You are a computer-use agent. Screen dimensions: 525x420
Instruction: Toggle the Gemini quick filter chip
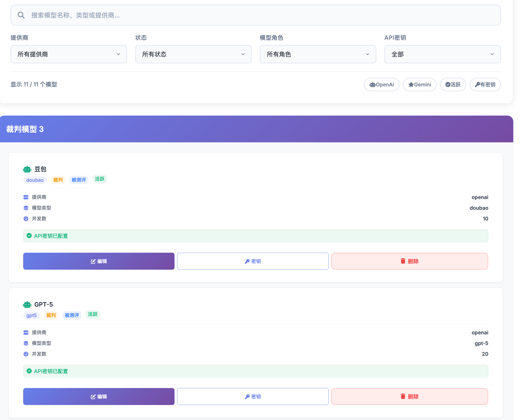click(420, 85)
